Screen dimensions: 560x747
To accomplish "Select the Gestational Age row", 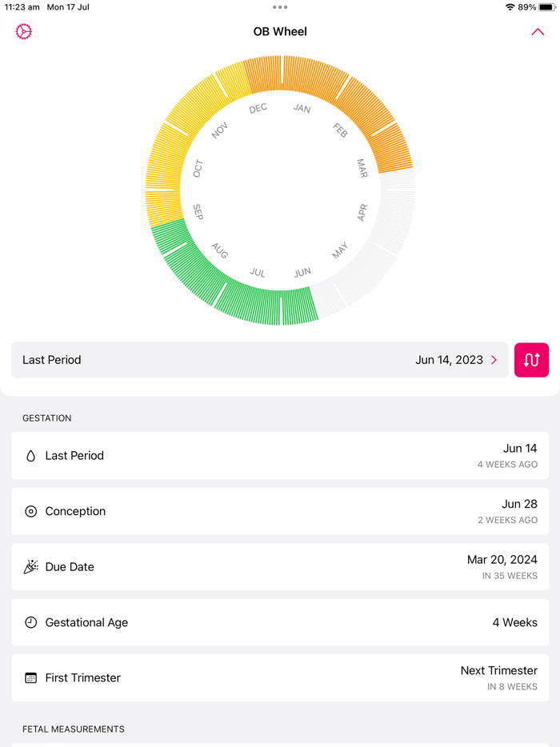I will click(280, 622).
